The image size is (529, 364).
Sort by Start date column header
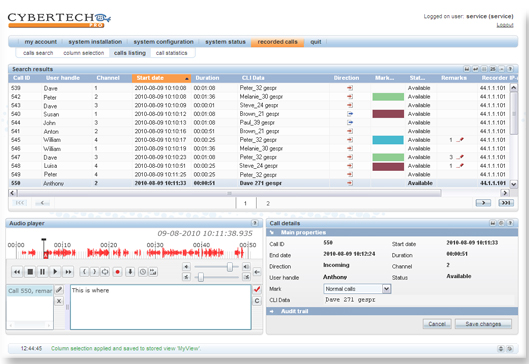(161, 78)
